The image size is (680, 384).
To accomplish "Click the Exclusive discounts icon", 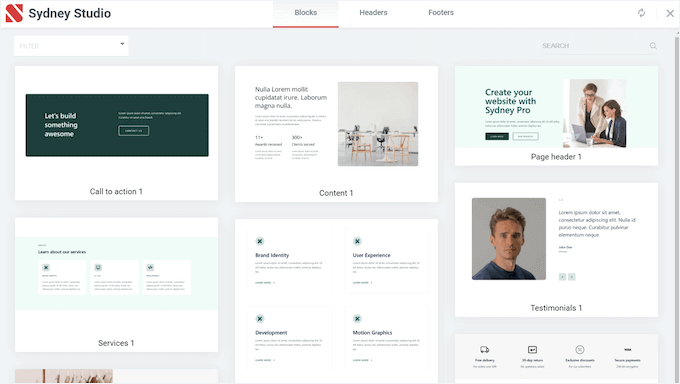I will pyautogui.click(x=580, y=350).
